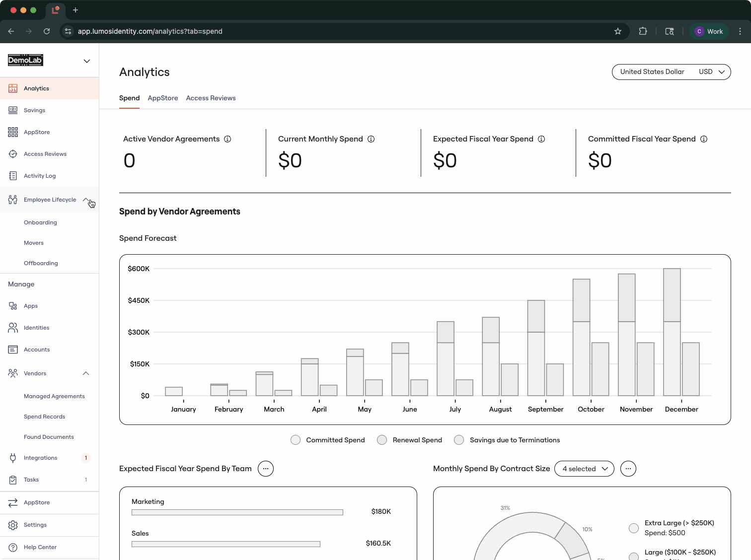The width and height of the screenshot is (751, 560).
Task: Toggle Savings due to Terminations legend marker
Action: [x=459, y=440]
